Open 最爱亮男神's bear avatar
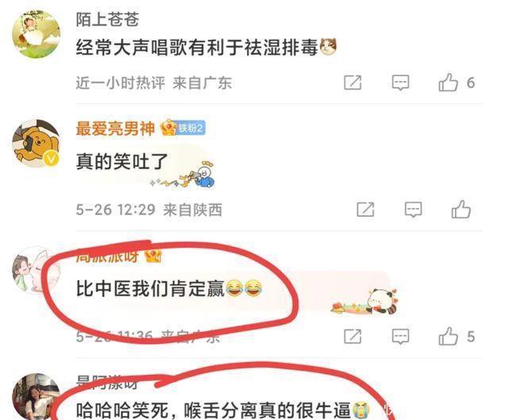The height and width of the screenshot is (420, 508). coord(37,143)
